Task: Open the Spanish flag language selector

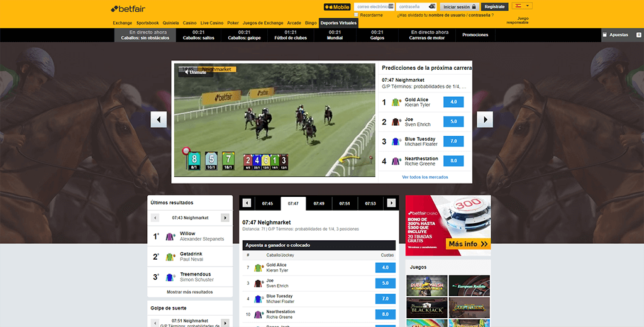Action: (x=522, y=6)
